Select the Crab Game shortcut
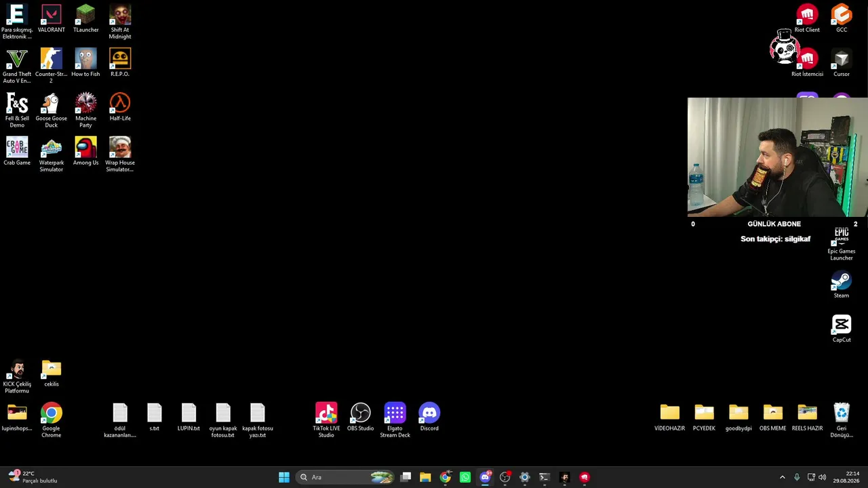Image resolution: width=868 pixels, height=488 pixels. point(17,151)
